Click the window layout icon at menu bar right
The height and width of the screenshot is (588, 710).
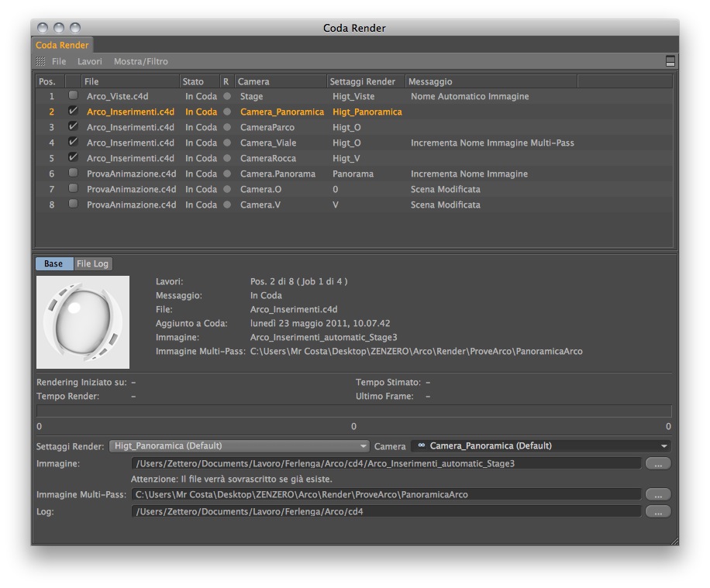point(670,61)
